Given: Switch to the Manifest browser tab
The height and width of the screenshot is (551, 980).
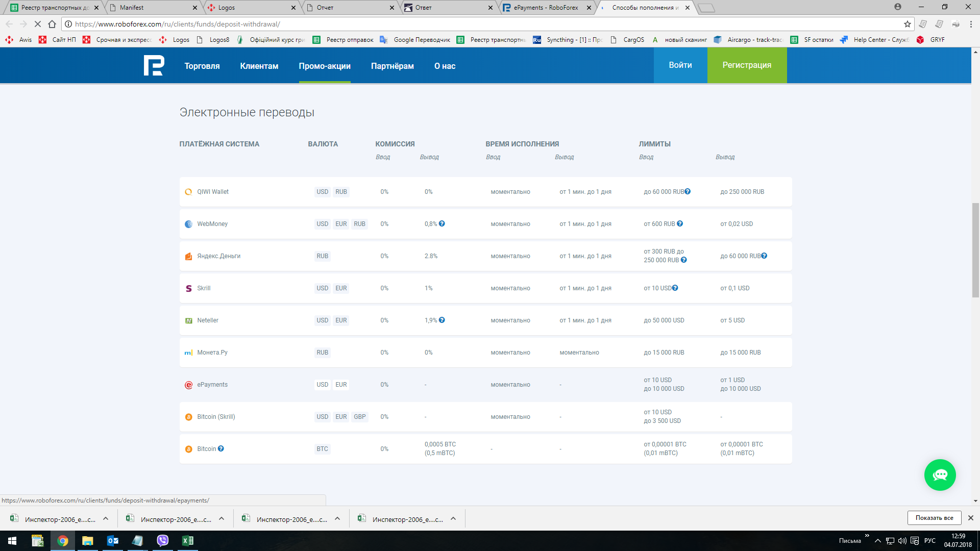Looking at the screenshot, I should tap(153, 8).
